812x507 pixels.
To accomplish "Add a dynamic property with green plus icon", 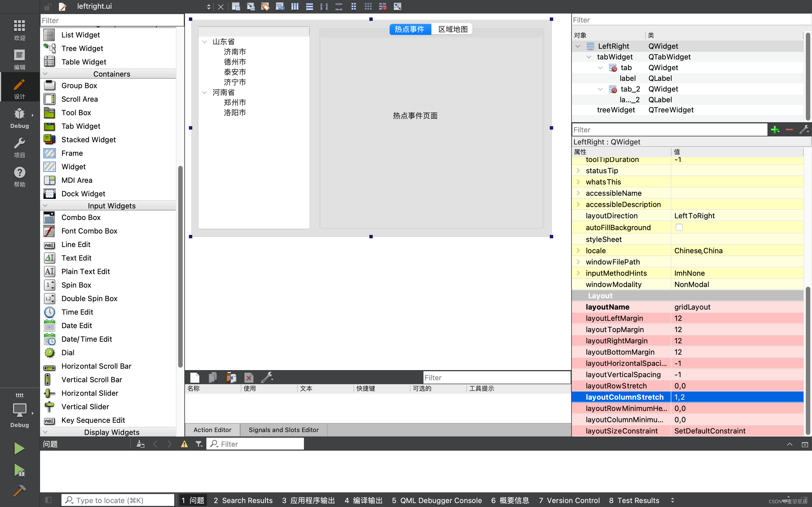I will pos(775,130).
